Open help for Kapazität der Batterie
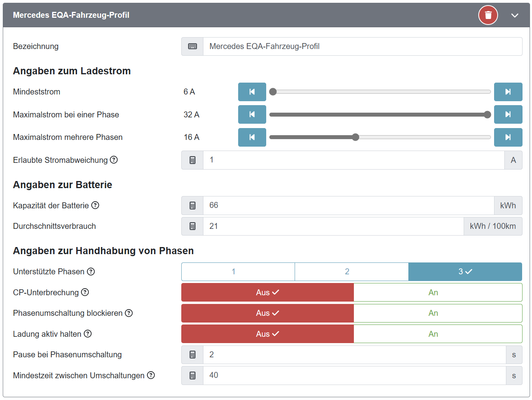The height and width of the screenshot is (400, 532). click(x=95, y=205)
